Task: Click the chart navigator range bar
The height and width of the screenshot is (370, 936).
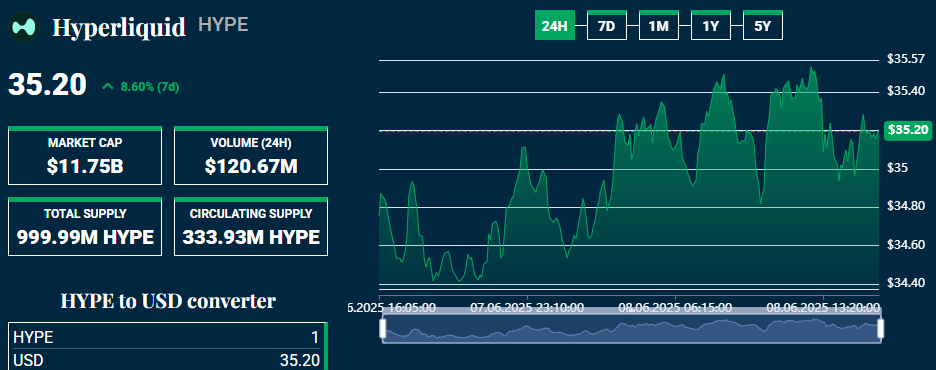Action: [x=631, y=329]
